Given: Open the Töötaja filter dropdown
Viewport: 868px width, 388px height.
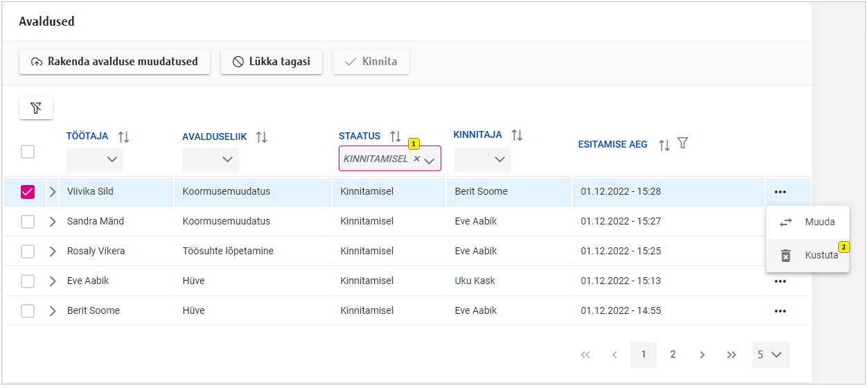Looking at the screenshot, I should click(95, 160).
